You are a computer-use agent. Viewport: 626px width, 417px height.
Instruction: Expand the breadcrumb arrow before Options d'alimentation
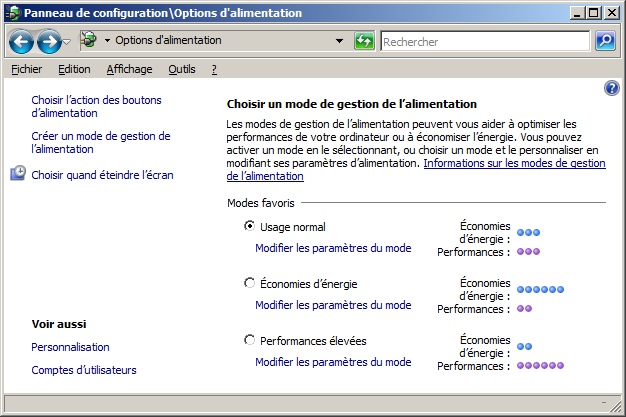tap(106, 41)
